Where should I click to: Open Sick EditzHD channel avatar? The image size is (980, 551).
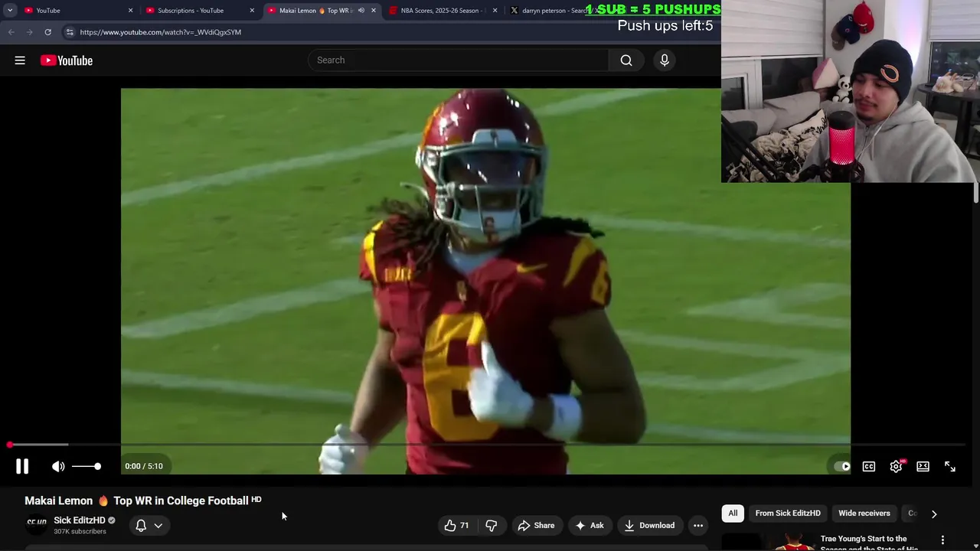point(36,524)
